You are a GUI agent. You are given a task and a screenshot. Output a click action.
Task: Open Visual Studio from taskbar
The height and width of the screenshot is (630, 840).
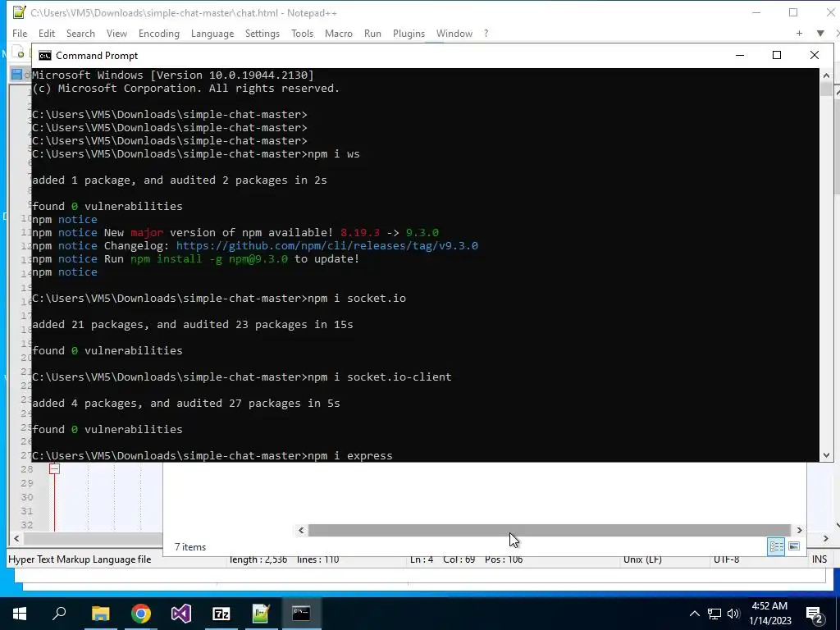(181, 614)
